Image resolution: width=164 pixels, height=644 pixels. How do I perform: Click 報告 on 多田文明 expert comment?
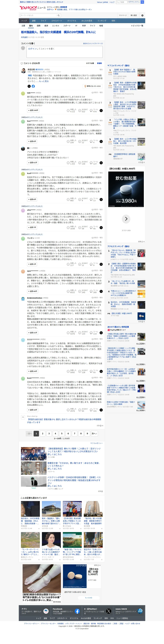click(x=101, y=70)
